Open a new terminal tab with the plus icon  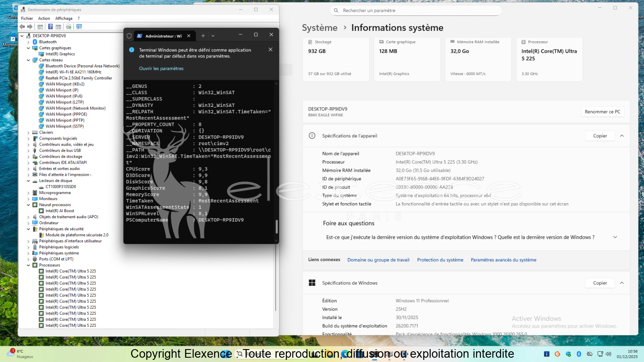(203, 36)
